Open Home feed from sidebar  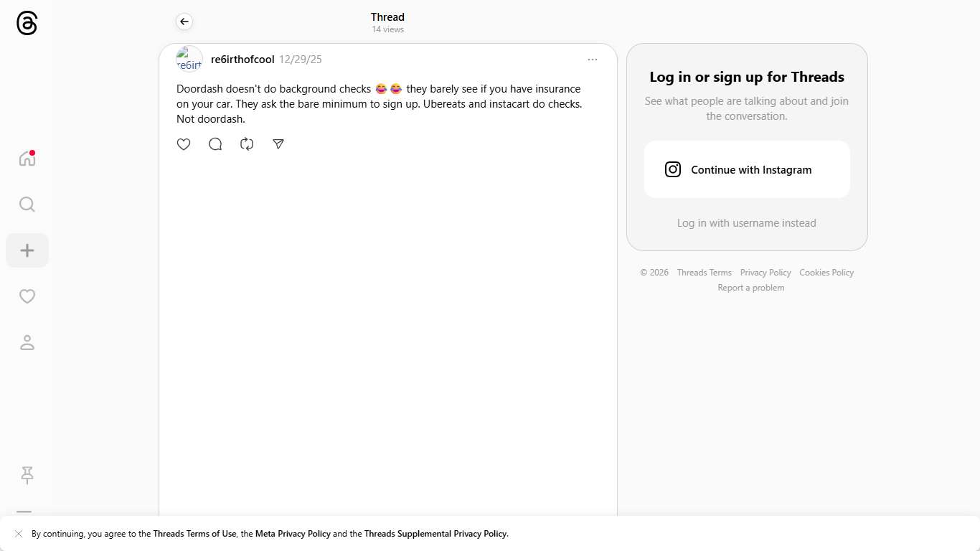(27, 159)
